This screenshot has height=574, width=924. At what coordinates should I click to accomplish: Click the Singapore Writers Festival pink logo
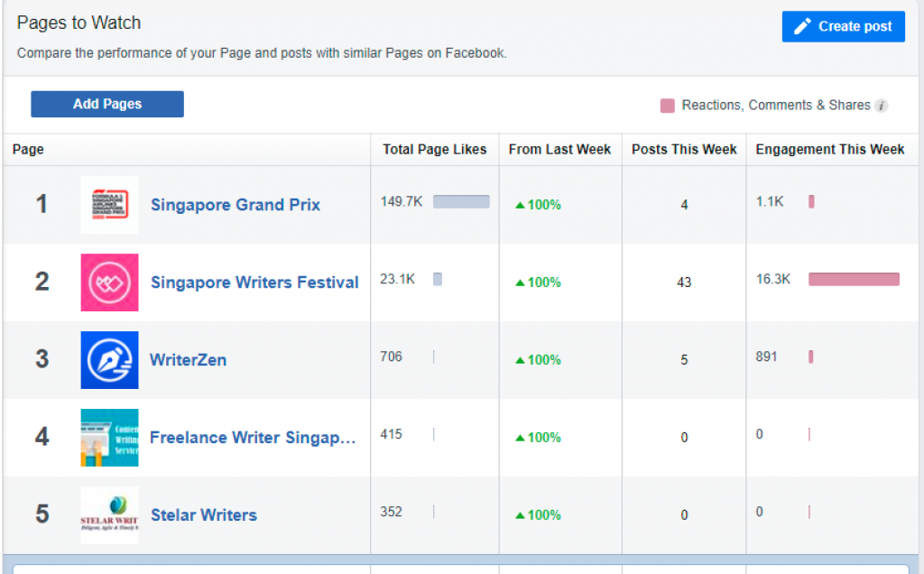click(109, 282)
